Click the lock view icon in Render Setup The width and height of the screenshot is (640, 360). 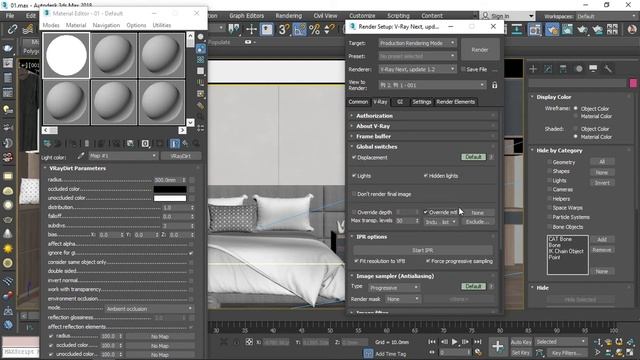click(494, 85)
